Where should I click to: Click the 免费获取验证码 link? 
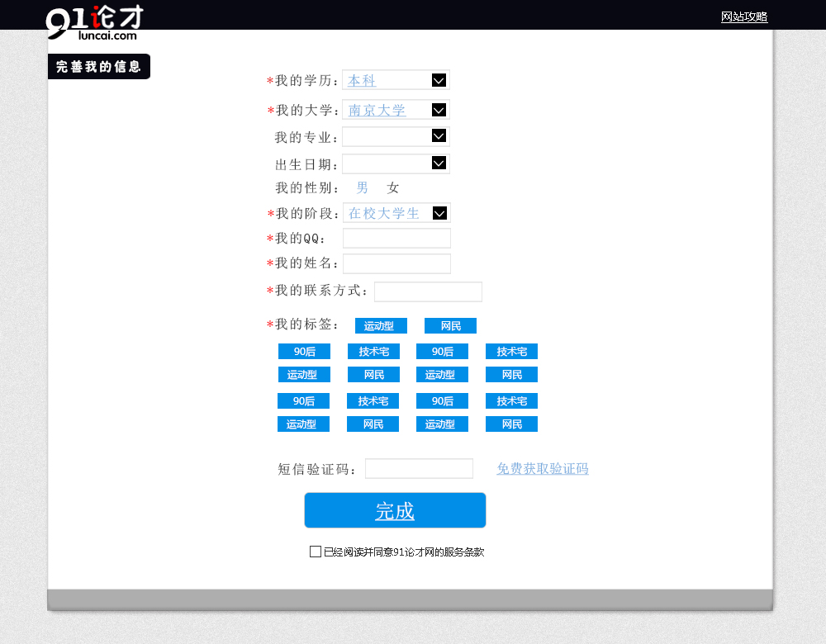[x=542, y=469]
